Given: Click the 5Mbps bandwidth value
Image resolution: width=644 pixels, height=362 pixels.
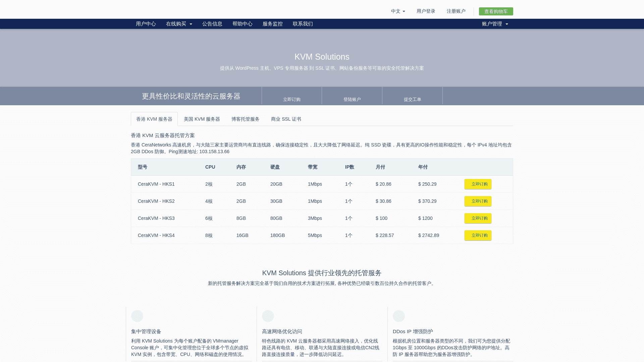Looking at the screenshot, I should point(315,235).
